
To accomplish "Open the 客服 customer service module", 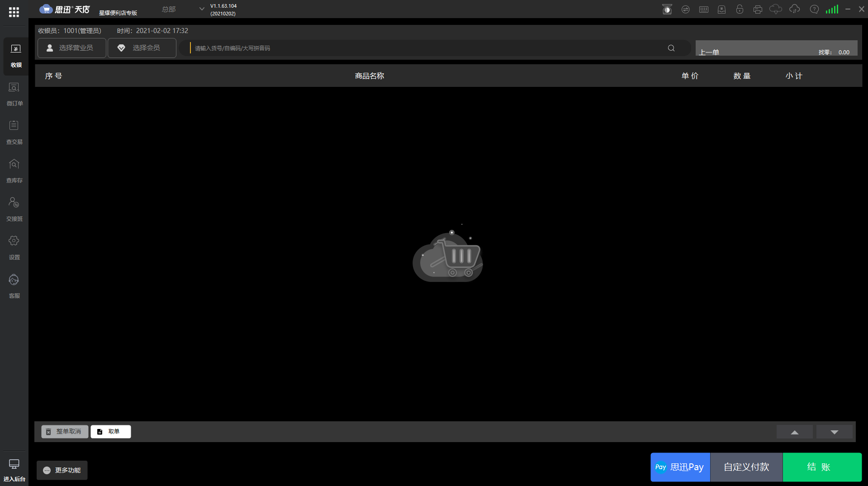I will pyautogui.click(x=14, y=286).
